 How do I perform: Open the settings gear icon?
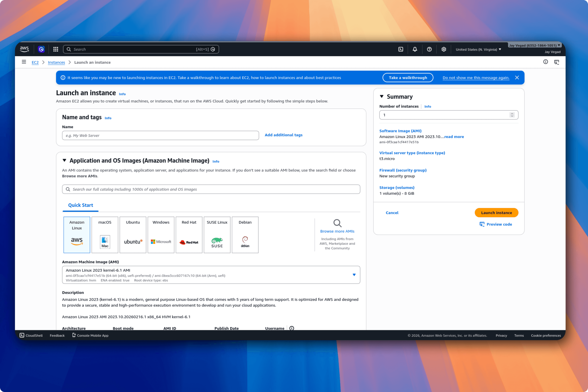(x=444, y=49)
